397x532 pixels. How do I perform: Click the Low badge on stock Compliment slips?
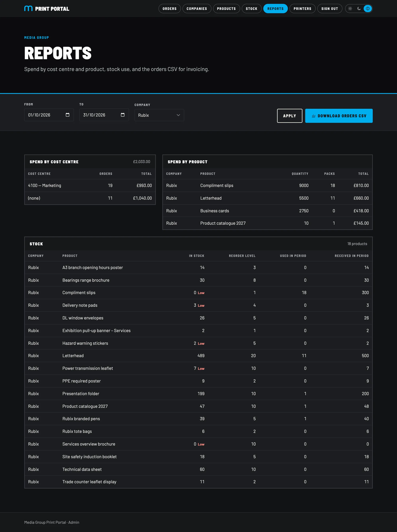point(201,293)
